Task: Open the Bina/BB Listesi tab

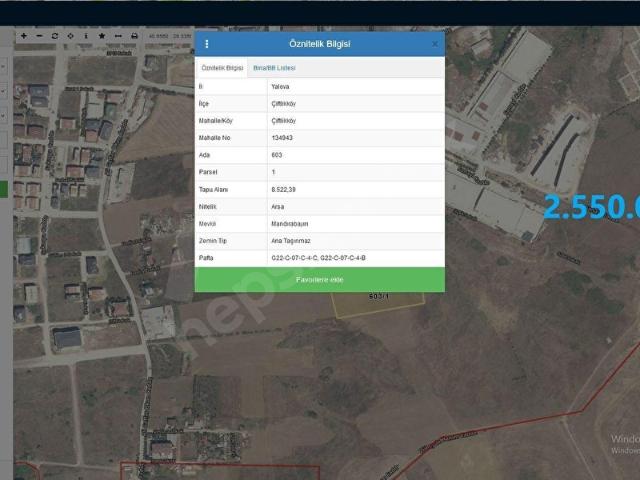Action: pos(274,68)
